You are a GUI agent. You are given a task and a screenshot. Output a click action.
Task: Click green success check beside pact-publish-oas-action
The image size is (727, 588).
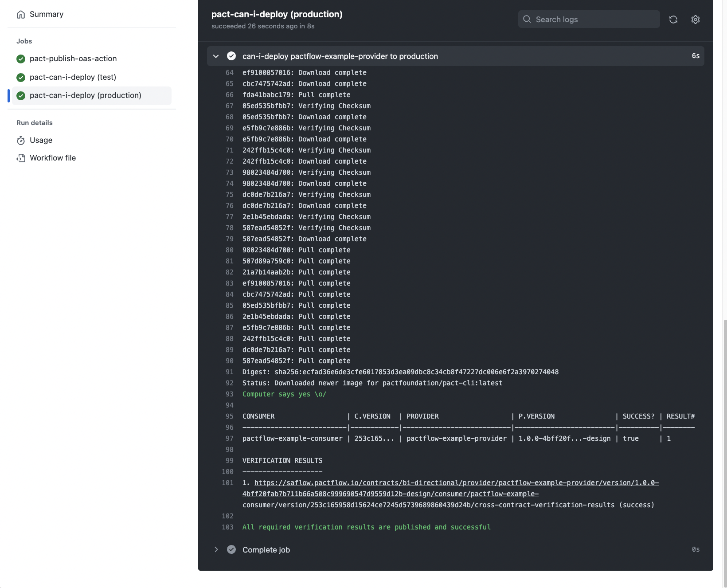tap(20, 59)
